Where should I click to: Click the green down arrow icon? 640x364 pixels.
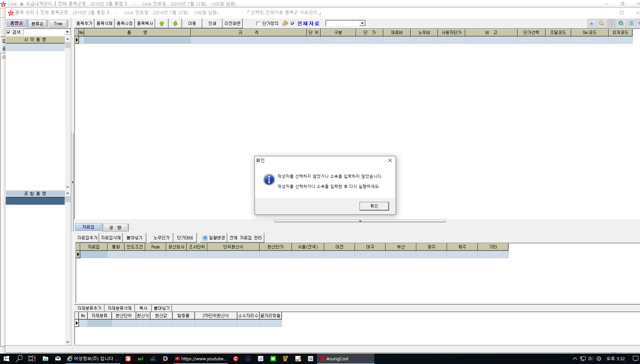click(x=175, y=24)
